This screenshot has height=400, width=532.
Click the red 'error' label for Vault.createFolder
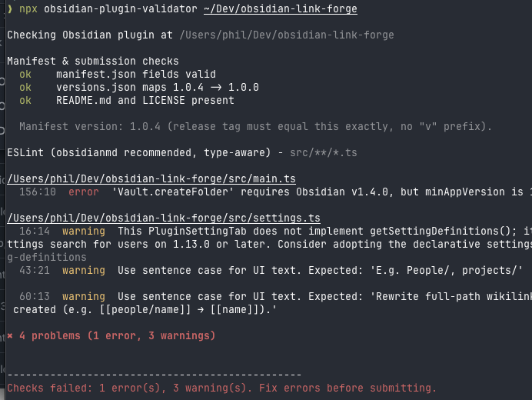[x=84, y=192]
